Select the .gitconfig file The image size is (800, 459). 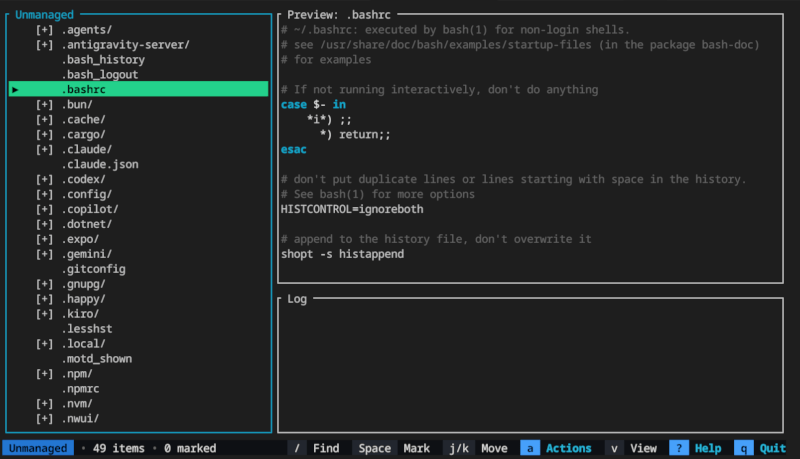tap(93, 269)
